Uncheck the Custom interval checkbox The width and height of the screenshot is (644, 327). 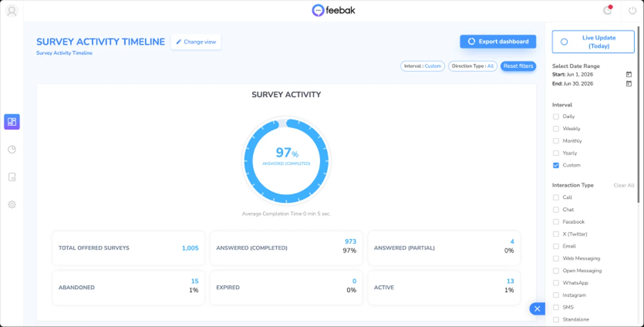click(x=556, y=165)
